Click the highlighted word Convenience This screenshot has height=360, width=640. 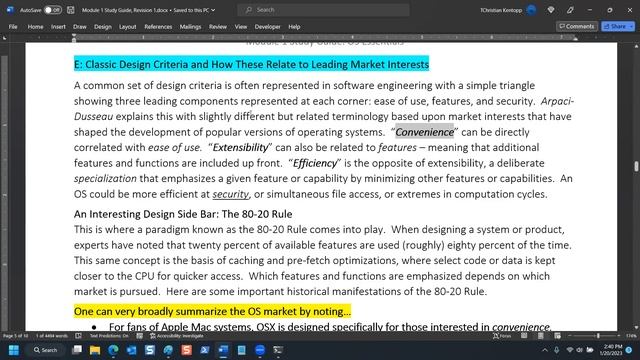424,132
